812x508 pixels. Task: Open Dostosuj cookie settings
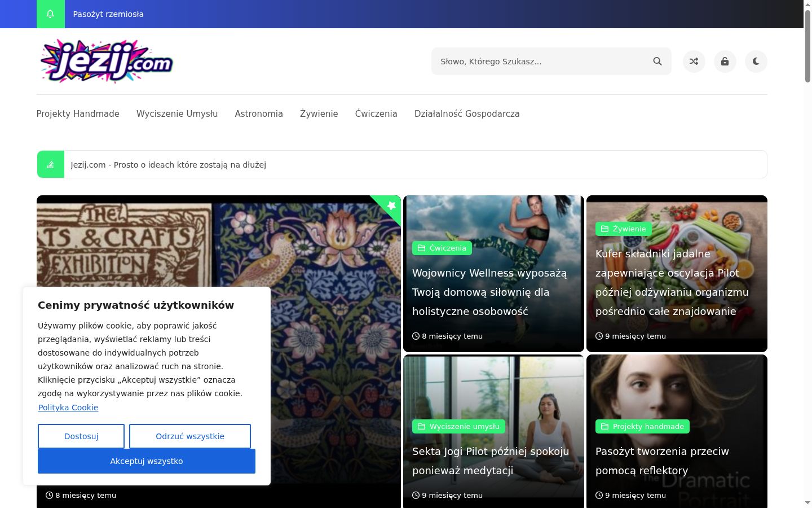click(81, 436)
